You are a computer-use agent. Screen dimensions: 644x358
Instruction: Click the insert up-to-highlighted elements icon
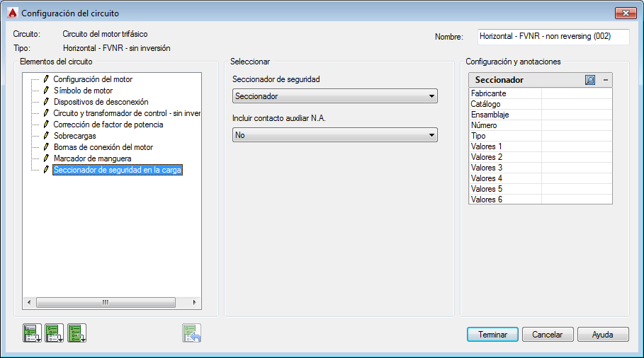(55, 333)
